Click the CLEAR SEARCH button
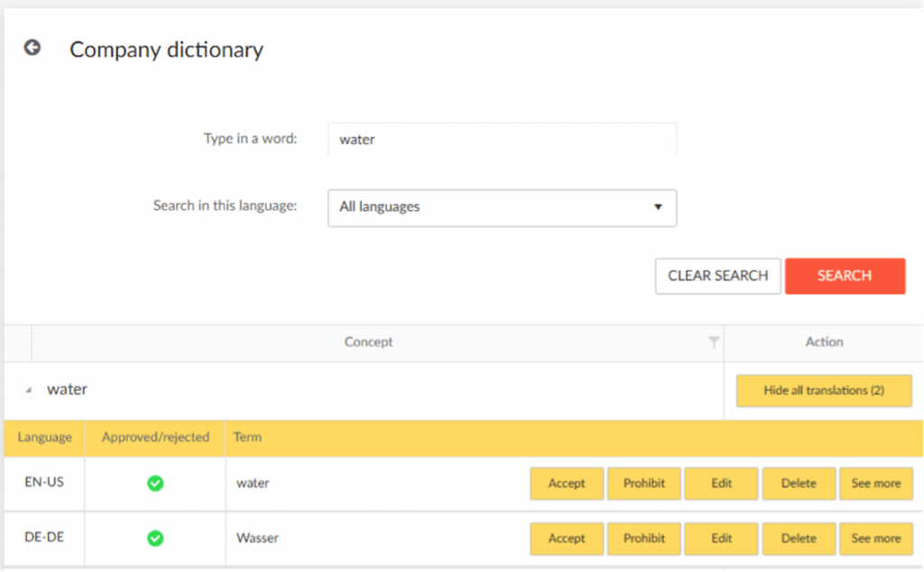This screenshot has height=572, width=924. pos(717,276)
